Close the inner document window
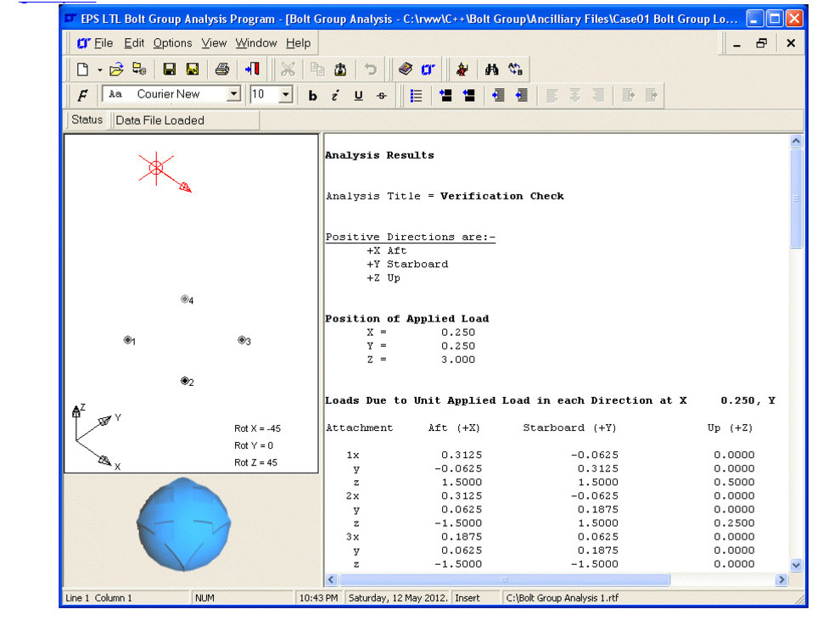Image resolution: width=840 pixels, height=626 pixels. (x=791, y=43)
